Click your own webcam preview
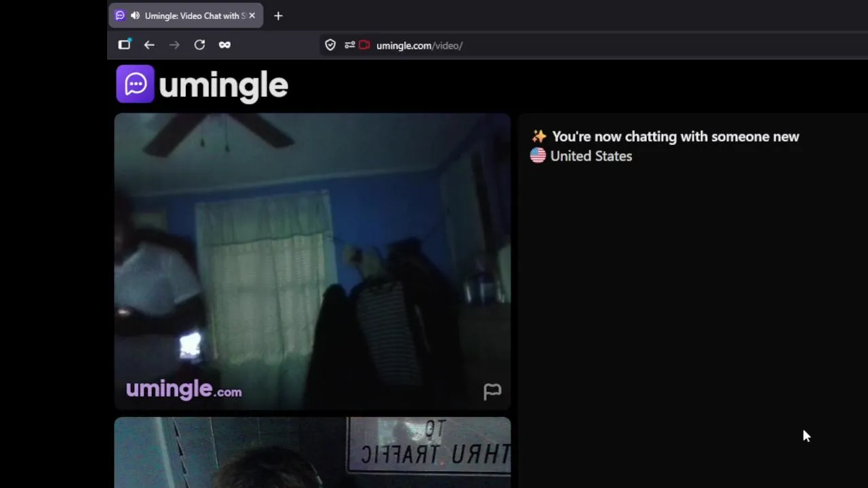This screenshot has height=488, width=868. [x=312, y=453]
